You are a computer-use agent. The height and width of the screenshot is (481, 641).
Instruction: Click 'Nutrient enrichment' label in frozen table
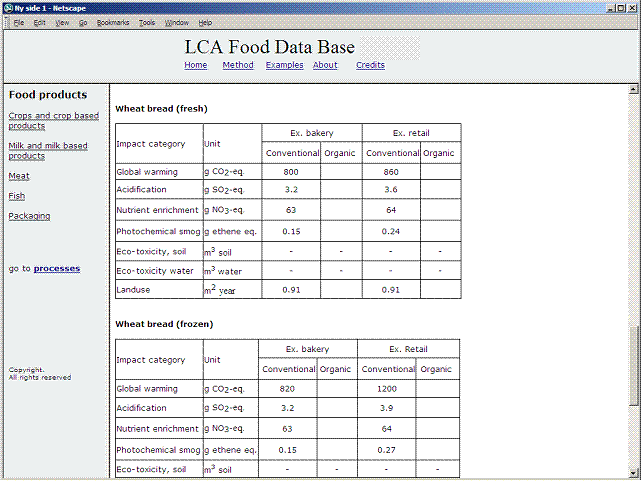point(157,429)
